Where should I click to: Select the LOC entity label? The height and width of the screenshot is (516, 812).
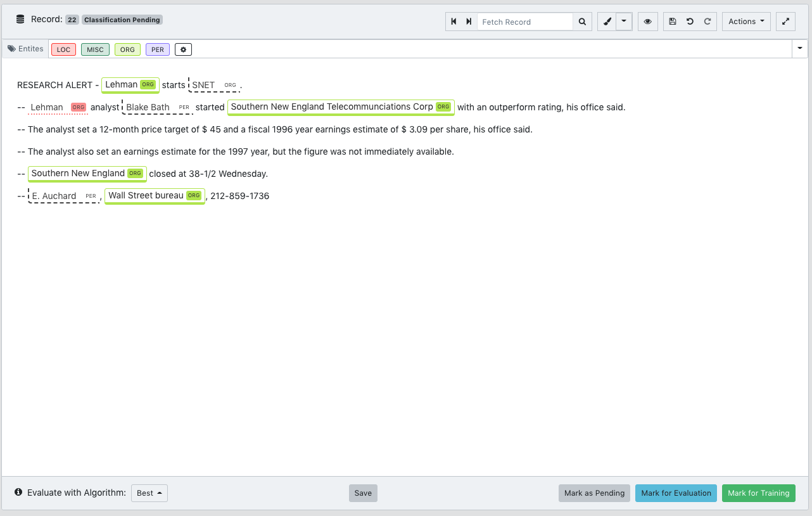pyautogui.click(x=63, y=49)
